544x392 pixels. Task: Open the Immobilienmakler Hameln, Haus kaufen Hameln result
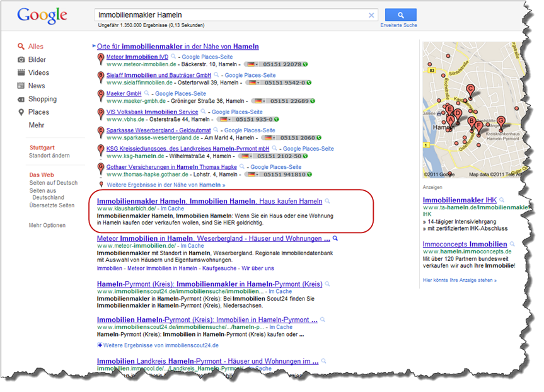click(209, 201)
